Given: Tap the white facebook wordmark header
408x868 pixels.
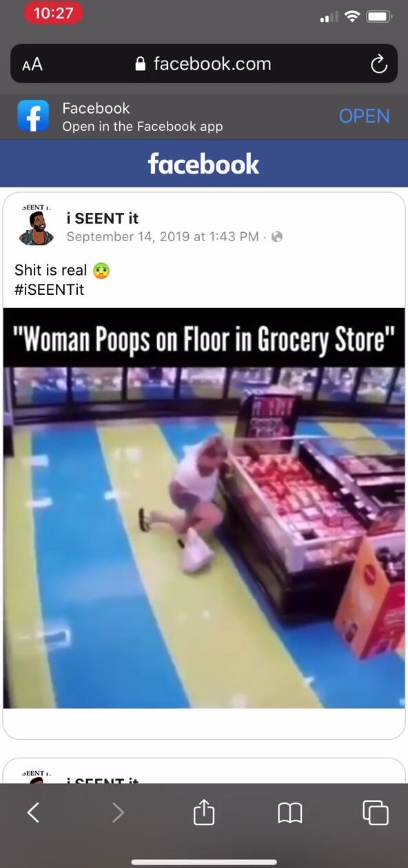Looking at the screenshot, I should pos(203,164).
